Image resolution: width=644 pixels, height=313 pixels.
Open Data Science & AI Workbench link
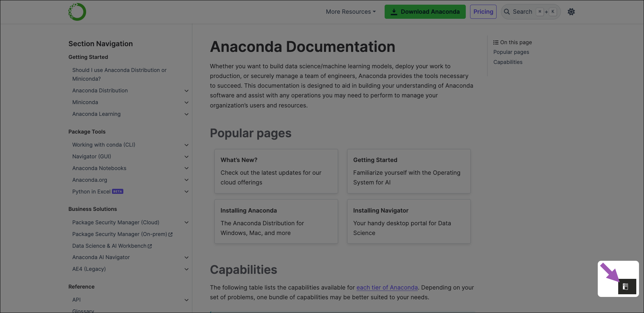pyautogui.click(x=109, y=246)
